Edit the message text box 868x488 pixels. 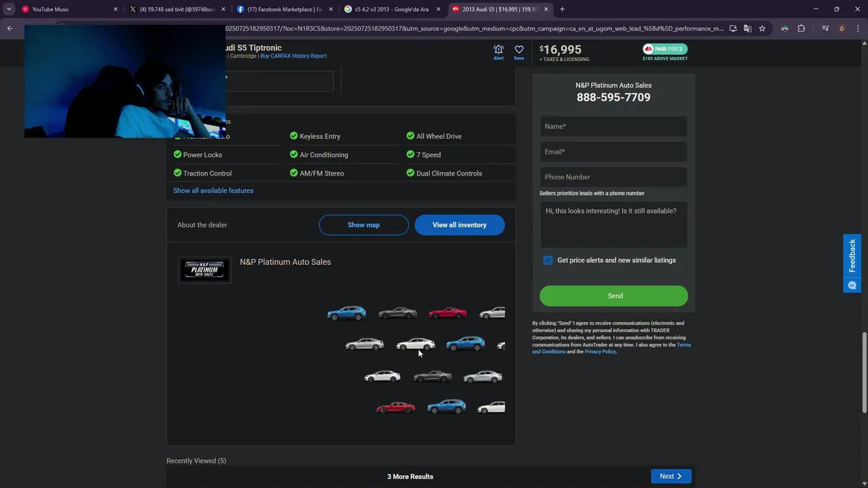[x=614, y=224]
